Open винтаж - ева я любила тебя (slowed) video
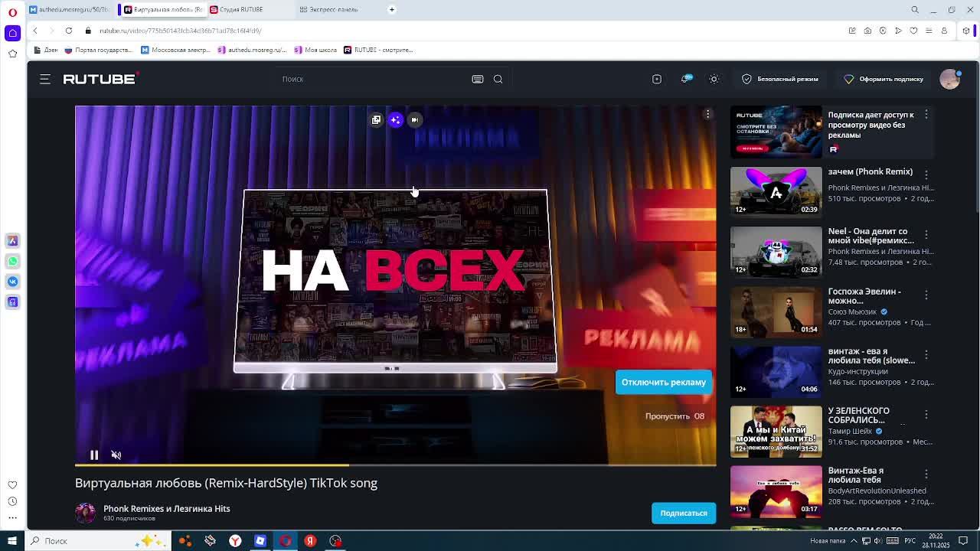980x551 pixels. 776,371
